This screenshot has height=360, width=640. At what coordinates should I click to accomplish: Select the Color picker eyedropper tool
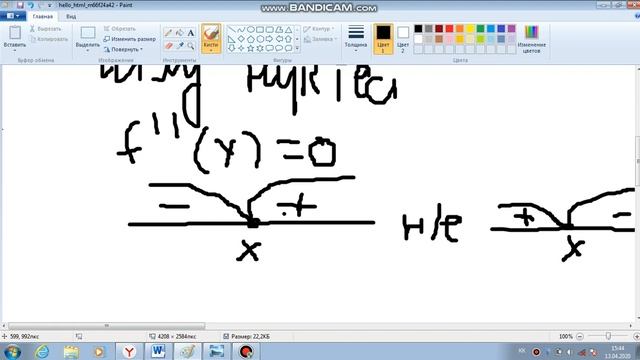click(x=180, y=46)
